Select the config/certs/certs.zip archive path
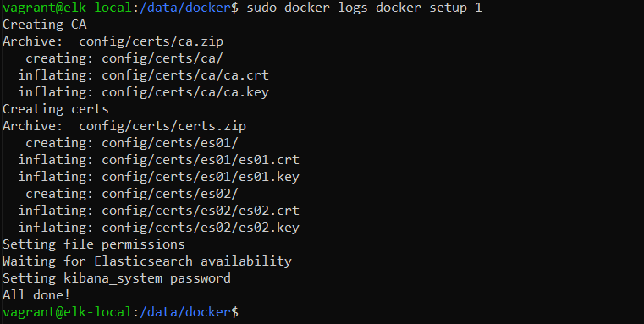Image resolution: width=644 pixels, height=324 pixels. [162, 126]
